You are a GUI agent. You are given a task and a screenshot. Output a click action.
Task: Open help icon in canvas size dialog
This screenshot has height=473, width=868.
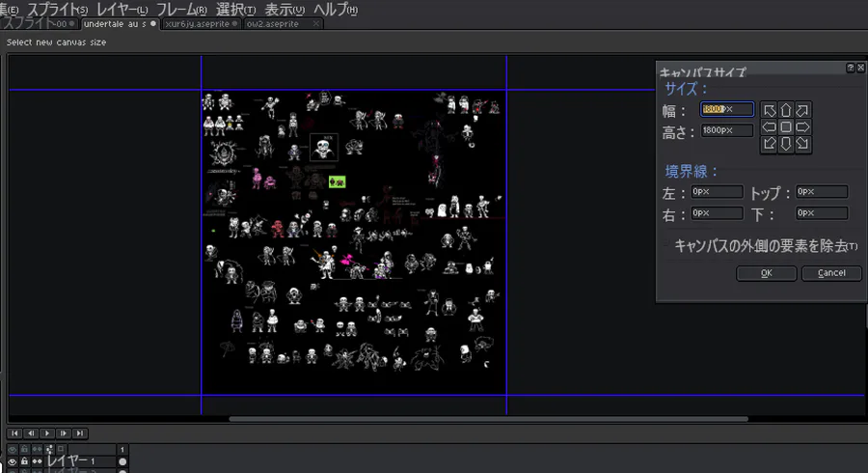click(851, 68)
